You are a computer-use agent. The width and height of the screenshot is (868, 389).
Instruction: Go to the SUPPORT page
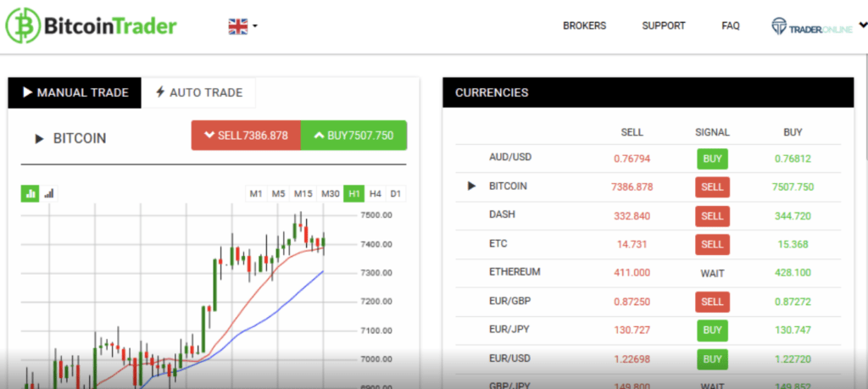(x=663, y=25)
